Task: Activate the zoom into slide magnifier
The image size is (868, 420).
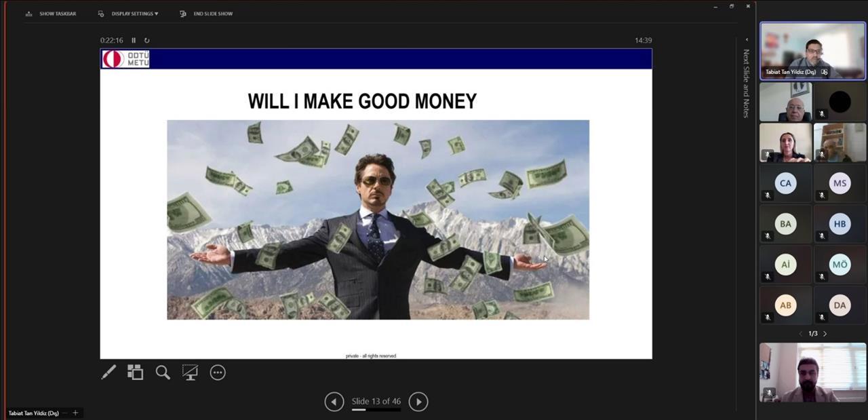Action: 163,373
